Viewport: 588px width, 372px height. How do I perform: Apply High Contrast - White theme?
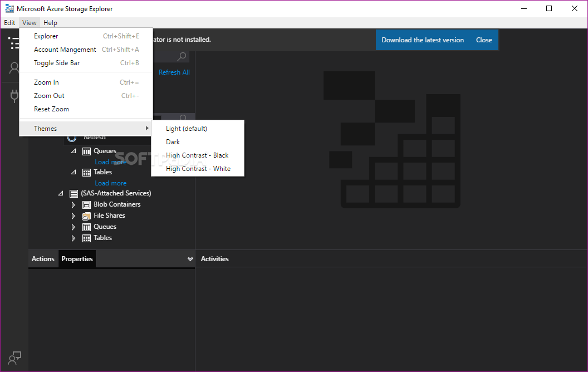pos(198,169)
